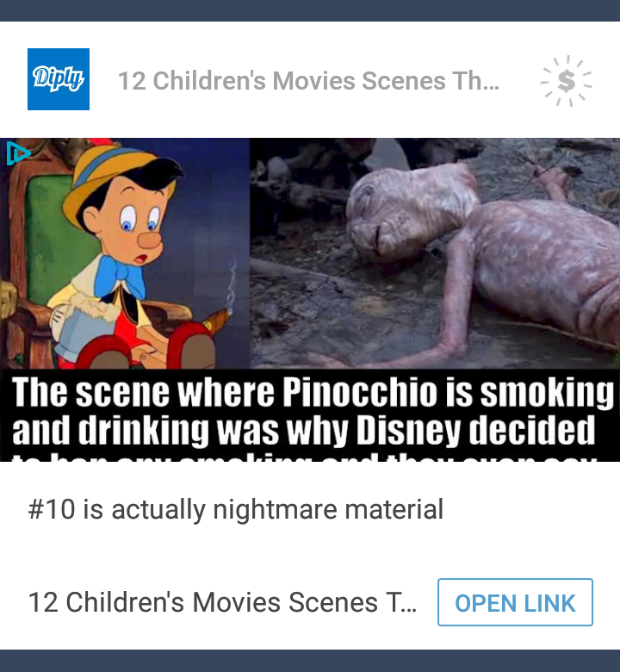Viewport: 620px width, 672px height.
Task: Click Pinocchio's blue bow tie
Action: (x=119, y=277)
